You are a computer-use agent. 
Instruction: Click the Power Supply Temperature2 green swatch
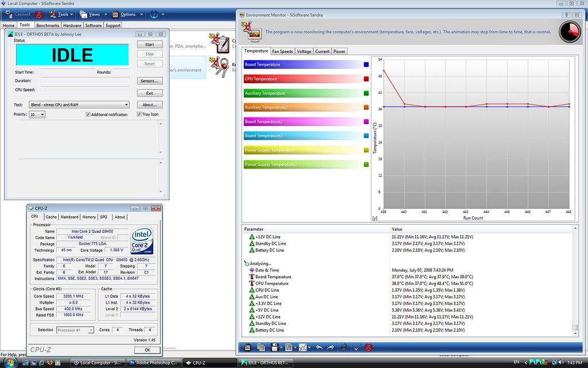(x=366, y=164)
